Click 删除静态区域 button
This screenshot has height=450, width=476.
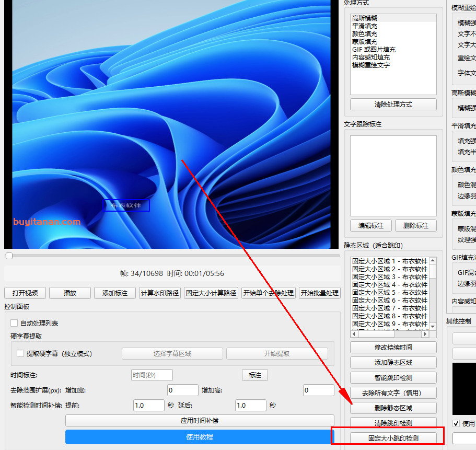point(393,408)
